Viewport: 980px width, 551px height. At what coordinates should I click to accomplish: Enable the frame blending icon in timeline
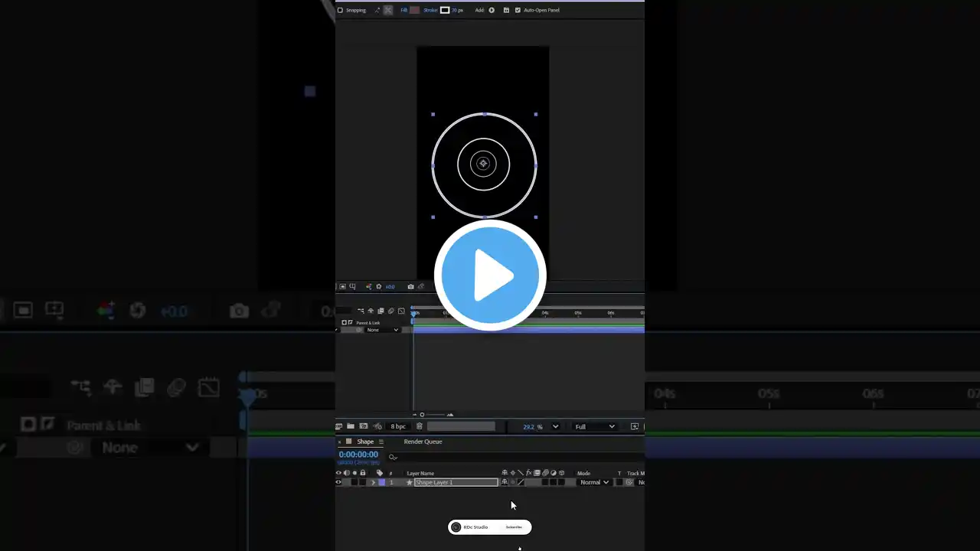[x=381, y=311]
